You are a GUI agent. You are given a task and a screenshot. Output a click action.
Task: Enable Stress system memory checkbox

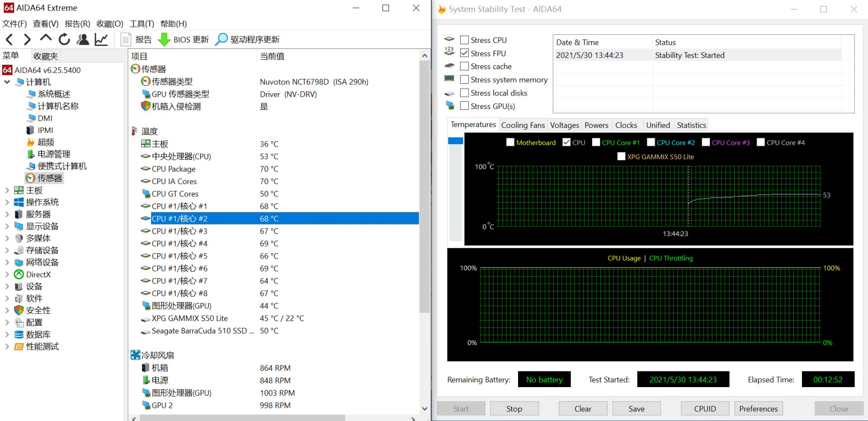coord(464,80)
